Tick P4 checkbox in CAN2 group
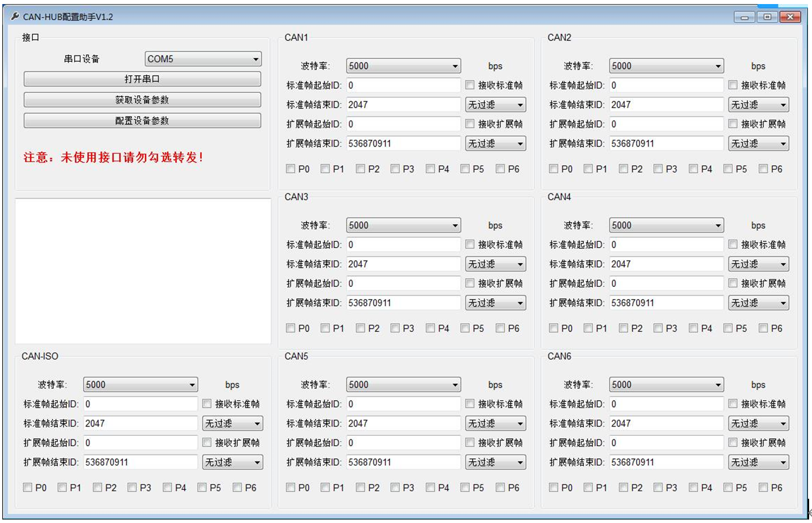 click(693, 169)
